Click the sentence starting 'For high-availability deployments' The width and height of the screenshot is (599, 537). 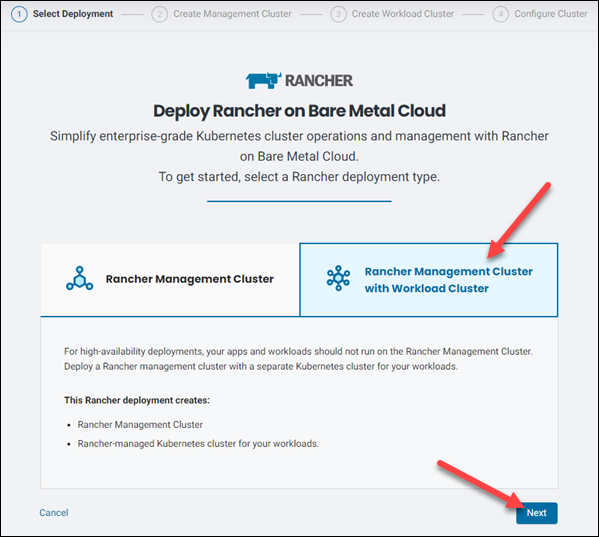(x=298, y=351)
